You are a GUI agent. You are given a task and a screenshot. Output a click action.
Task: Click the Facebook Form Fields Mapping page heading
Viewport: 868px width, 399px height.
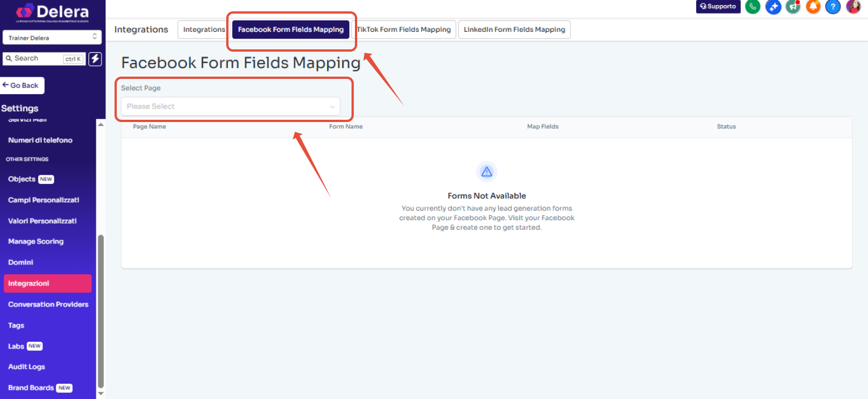[x=241, y=62]
